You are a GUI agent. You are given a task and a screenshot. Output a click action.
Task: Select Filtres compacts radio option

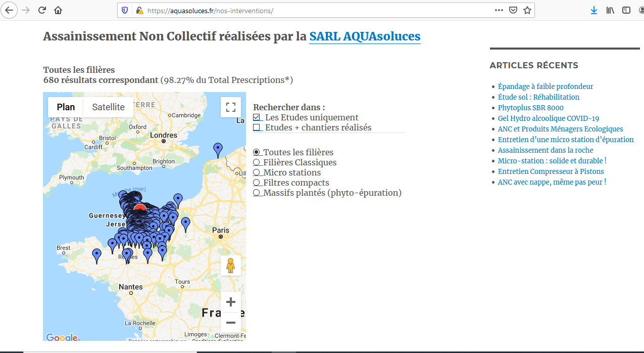[x=257, y=183]
